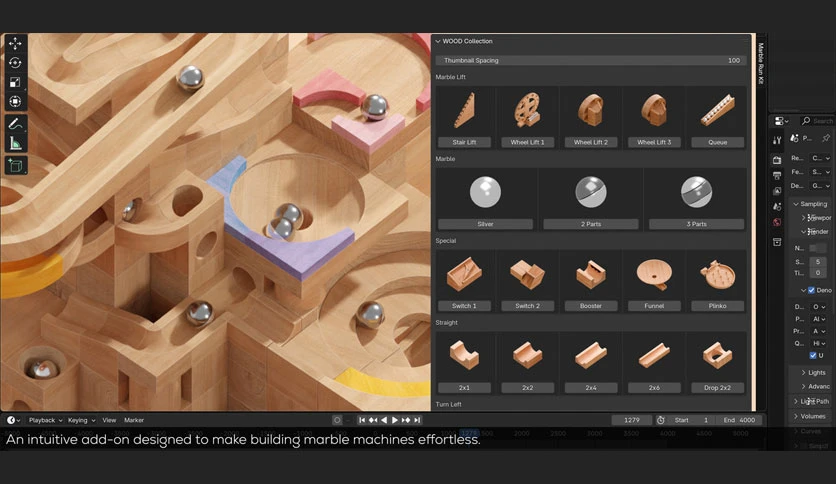This screenshot has width=836, height=484.
Task: Open the Render Engine dropdown
Action: 821,158
